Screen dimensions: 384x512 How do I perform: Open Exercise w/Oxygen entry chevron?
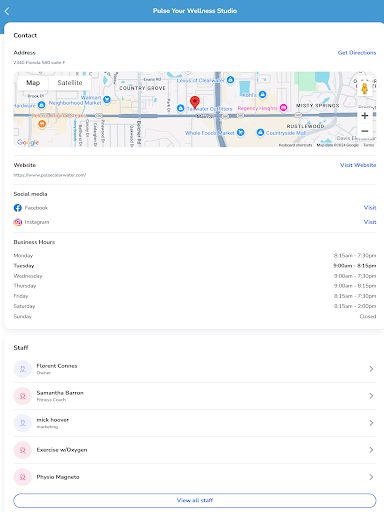[x=371, y=450]
